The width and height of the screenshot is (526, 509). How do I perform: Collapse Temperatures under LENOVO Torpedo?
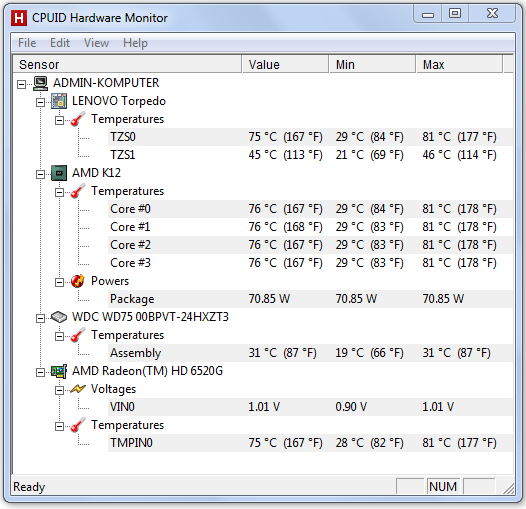point(59,120)
